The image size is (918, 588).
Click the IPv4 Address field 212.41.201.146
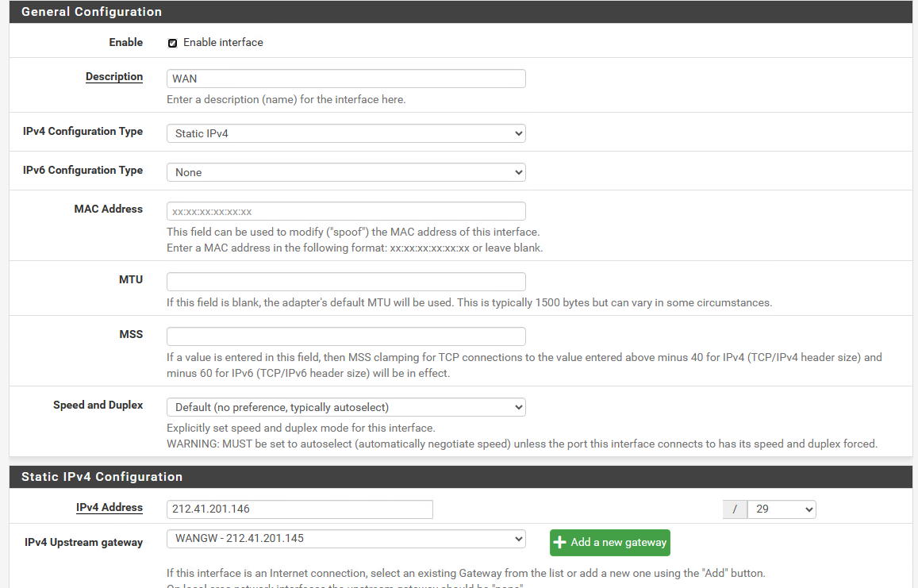(x=300, y=509)
